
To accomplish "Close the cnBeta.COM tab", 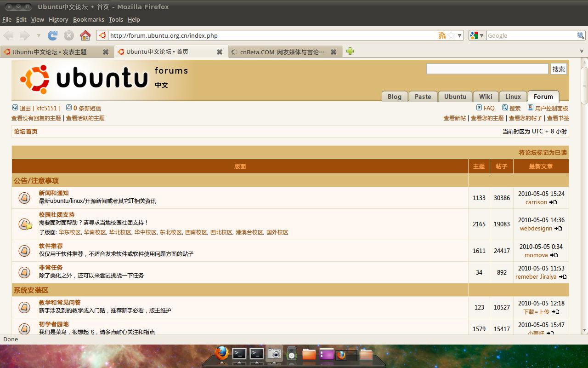I will [x=334, y=52].
